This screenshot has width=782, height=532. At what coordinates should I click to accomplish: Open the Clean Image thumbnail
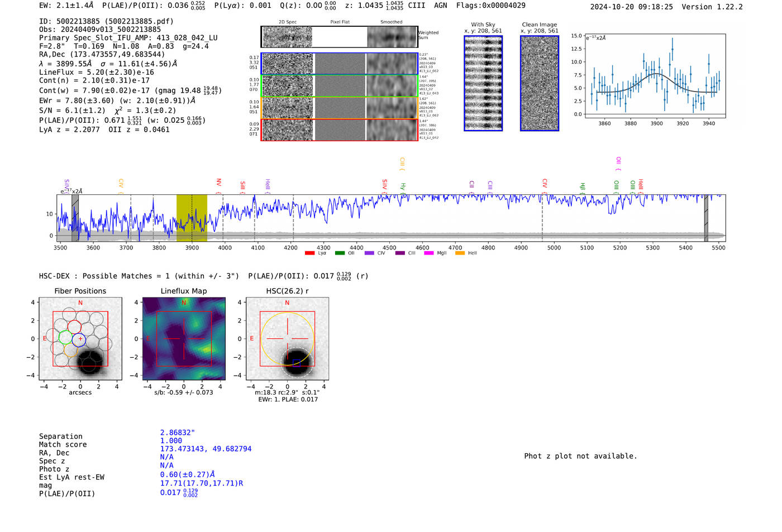pos(540,83)
